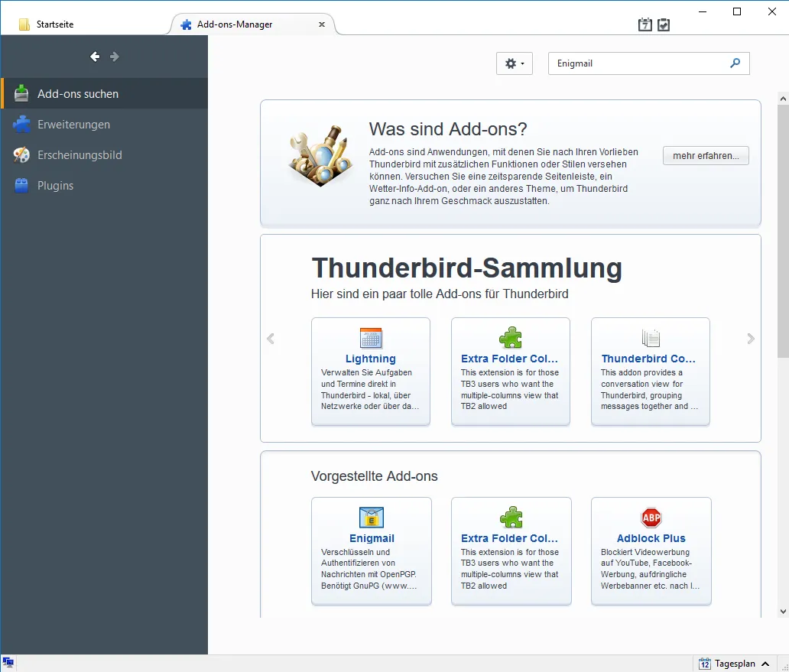Screen dimensions: 789x672
Task: Open Extra Folder Col... in Thunderbird-Sammlung
Action: coord(510,359)
